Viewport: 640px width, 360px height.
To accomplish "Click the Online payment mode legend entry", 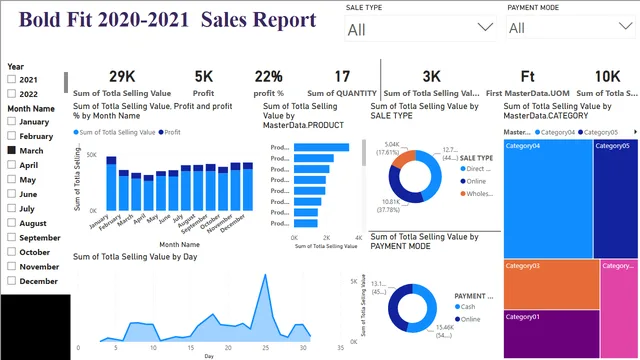I will click(467, 319).
